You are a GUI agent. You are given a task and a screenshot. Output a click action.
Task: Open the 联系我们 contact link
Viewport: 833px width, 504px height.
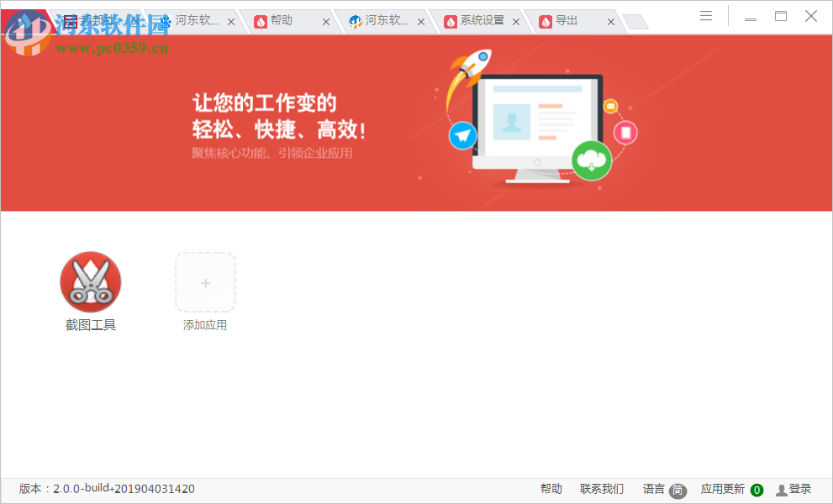click(602, 488)
